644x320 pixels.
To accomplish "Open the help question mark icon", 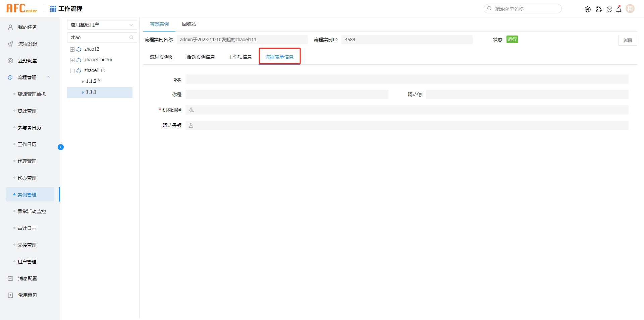I will pos(610,9).
